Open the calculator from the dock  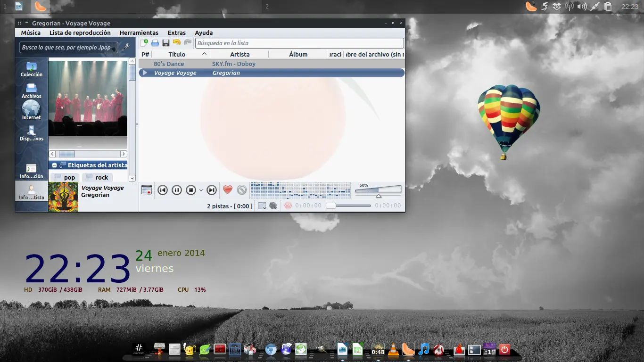(x=235, y=349)
